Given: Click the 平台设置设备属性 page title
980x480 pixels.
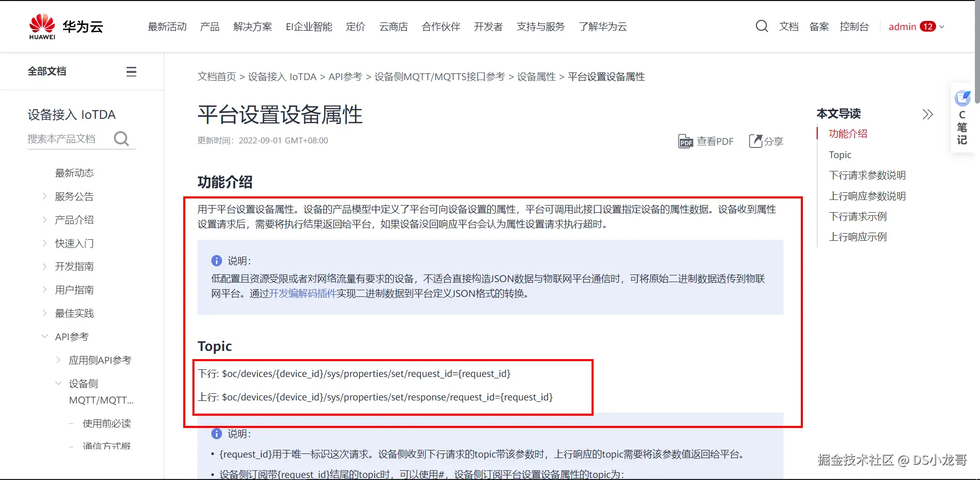Looking at the screenshot, I should 280,115.
